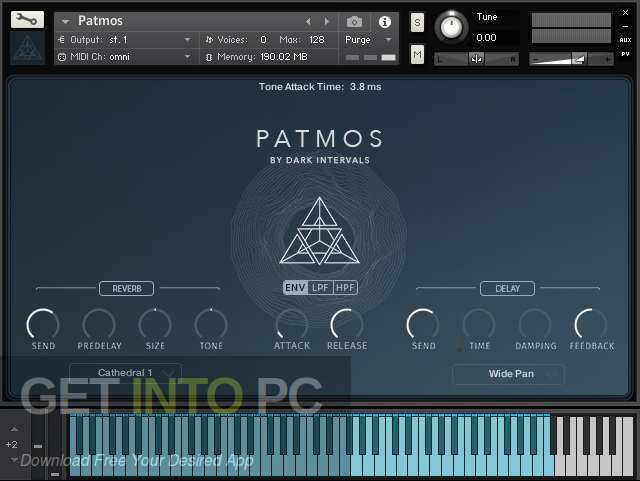Minimize instrument header with minus icon
Image resolution: width=640 pixels, height=481 pixels.
pos(625,27)
